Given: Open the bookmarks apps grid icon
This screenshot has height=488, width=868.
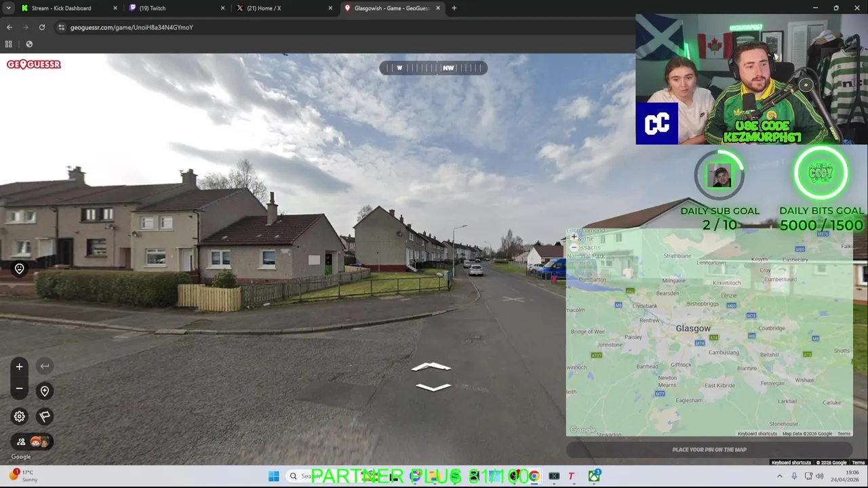Looking at the screenshot, I should click(x=9, y=44).
